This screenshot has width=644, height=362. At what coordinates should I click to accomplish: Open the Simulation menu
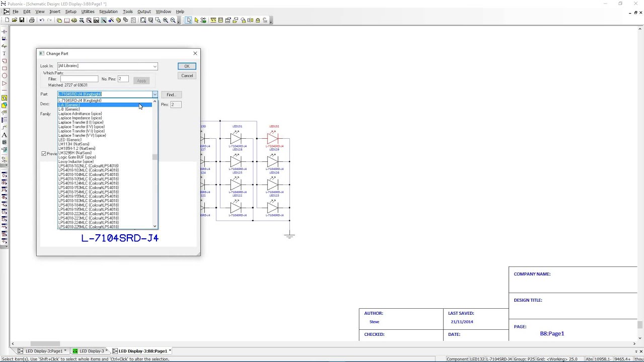tap(108, 12)
